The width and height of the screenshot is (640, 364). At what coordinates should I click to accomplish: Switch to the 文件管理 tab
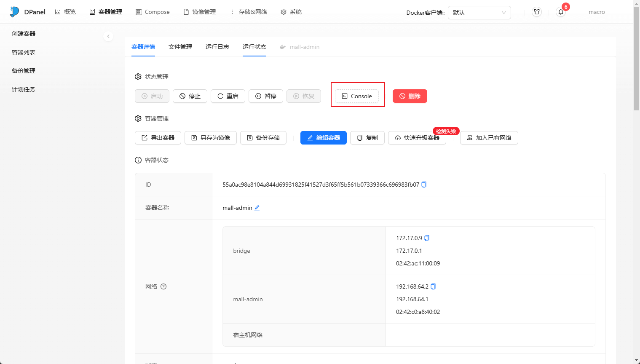pos(180,47)
